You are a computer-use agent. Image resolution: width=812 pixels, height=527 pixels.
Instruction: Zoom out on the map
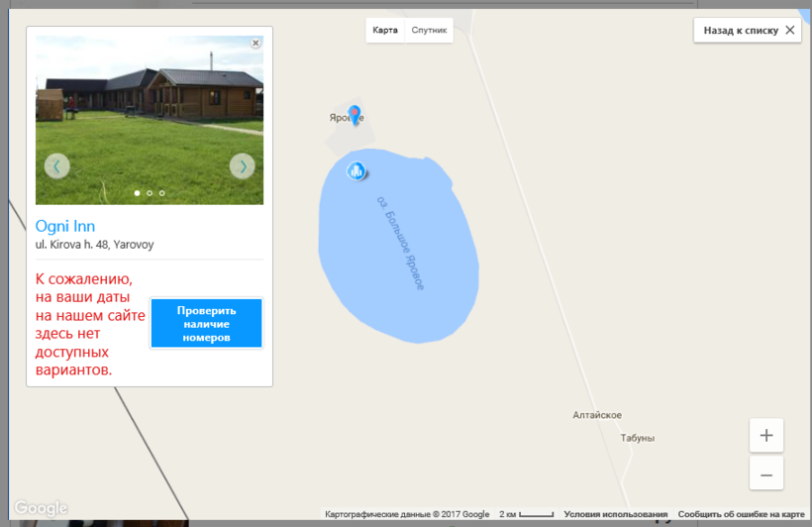765,474
